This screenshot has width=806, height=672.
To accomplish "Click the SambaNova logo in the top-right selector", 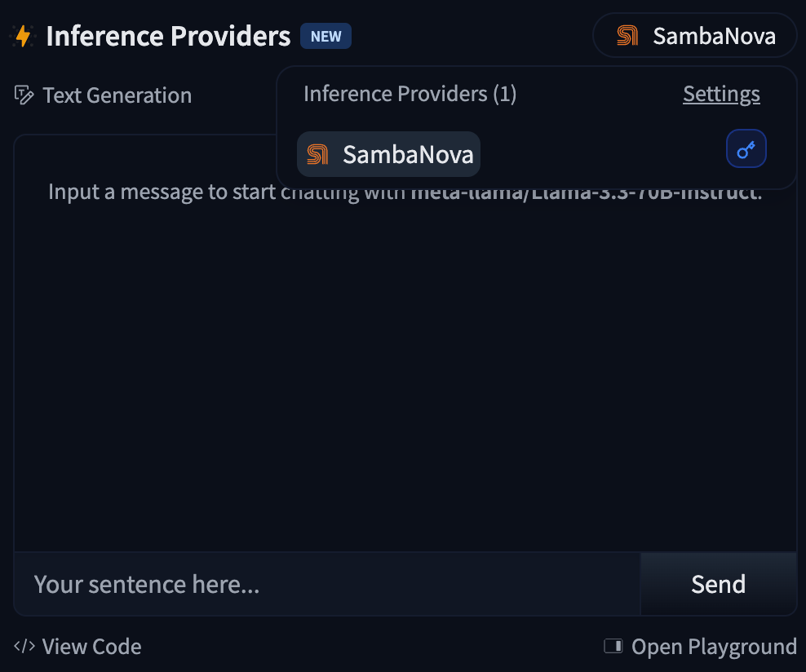I will [x=626, y=35].
